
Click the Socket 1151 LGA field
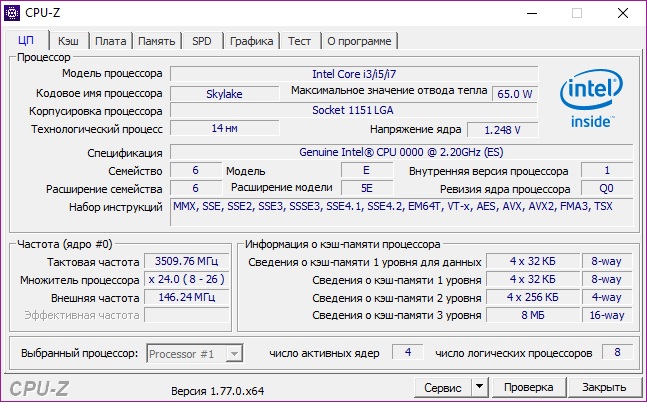tap(353, 110)
